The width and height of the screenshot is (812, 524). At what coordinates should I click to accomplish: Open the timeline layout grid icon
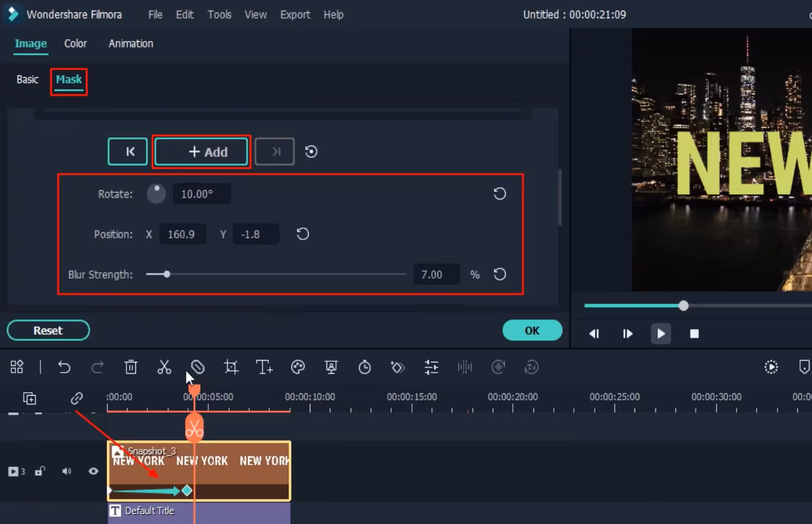pyautogui.click(x=17, y=367)
